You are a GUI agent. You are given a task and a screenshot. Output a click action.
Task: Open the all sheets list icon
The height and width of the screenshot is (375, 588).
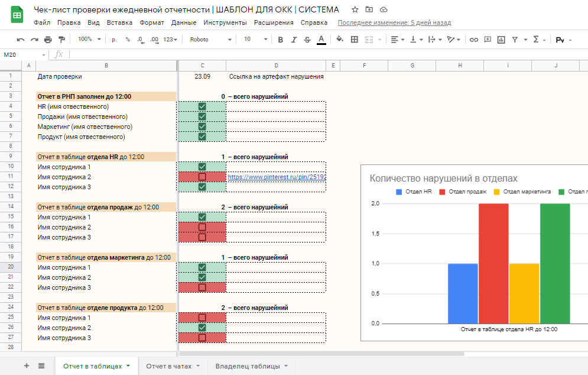[41, 366]
